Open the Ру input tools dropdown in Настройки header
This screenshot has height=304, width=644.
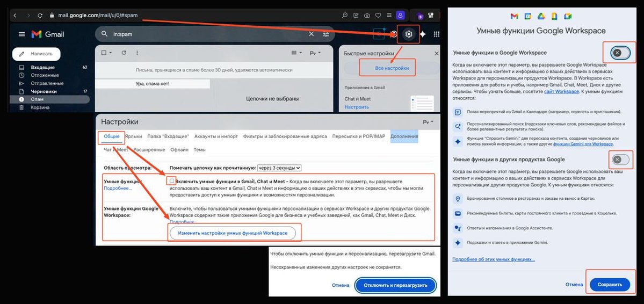click(428, 122)
